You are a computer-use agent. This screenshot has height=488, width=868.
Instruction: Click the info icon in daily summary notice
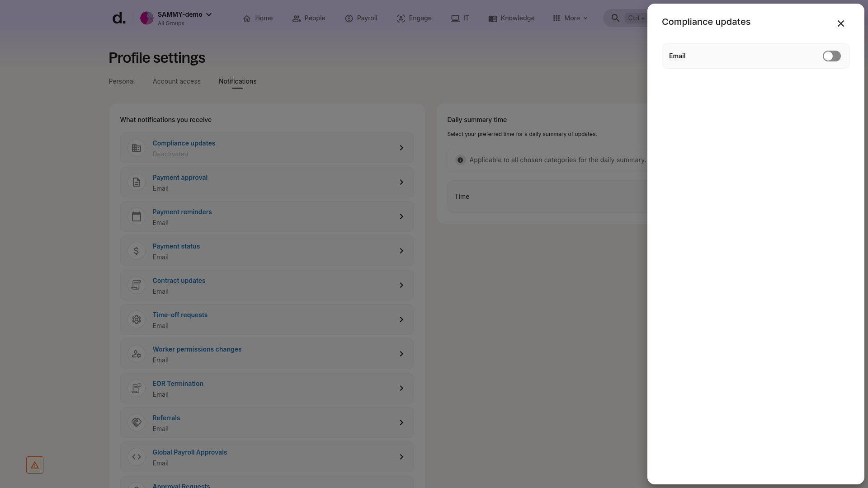coord(460,160)
